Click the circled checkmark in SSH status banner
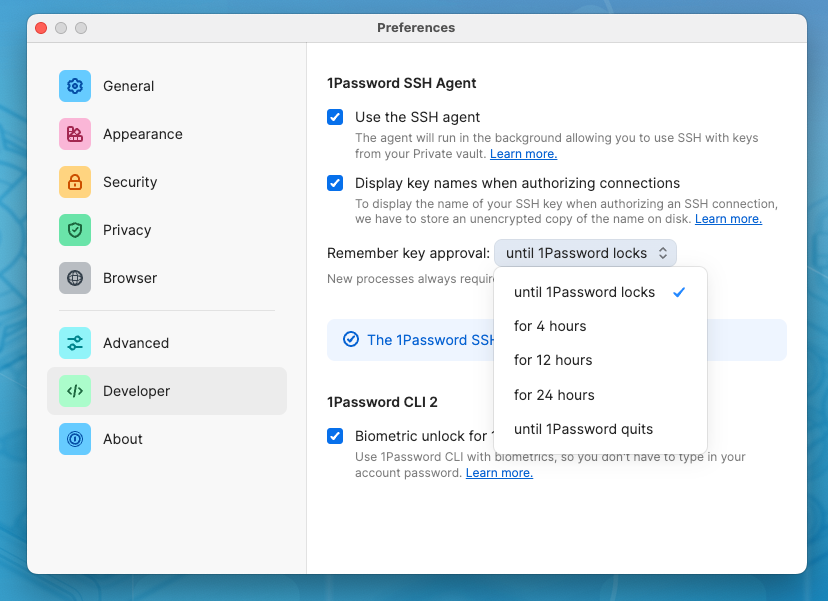The height and width of the screenshot is (601, 828). [351, 339]
